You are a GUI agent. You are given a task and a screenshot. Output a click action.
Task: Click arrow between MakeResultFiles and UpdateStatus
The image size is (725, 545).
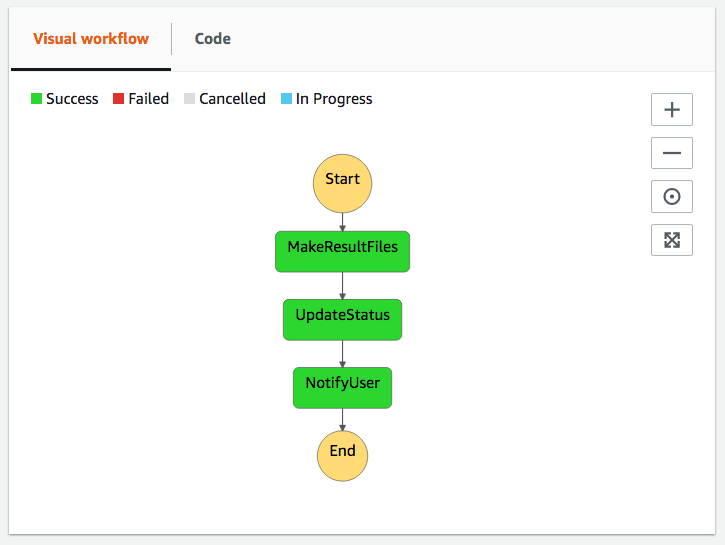pyautogui.click(x=342, y=286)
